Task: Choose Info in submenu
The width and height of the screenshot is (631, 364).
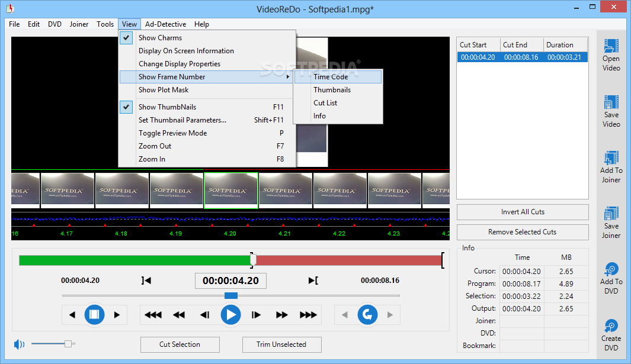Action: pyautogui.click(x=338, y=116)
